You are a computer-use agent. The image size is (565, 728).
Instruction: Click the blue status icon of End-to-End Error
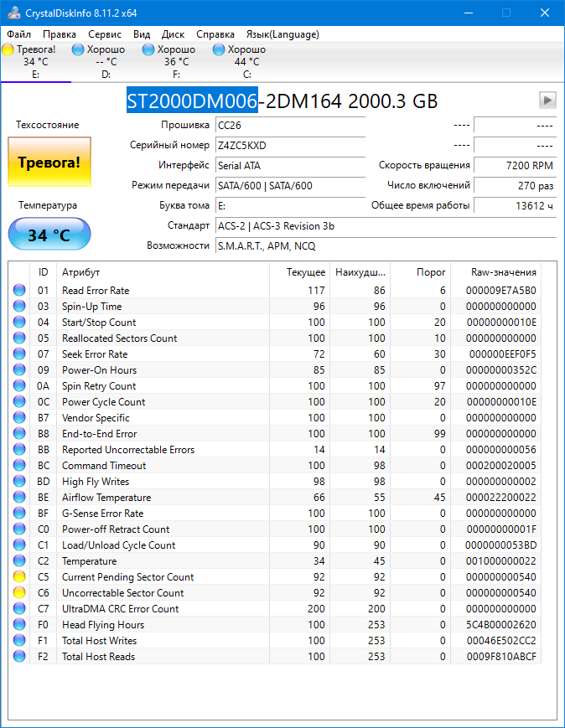point(19,433)
